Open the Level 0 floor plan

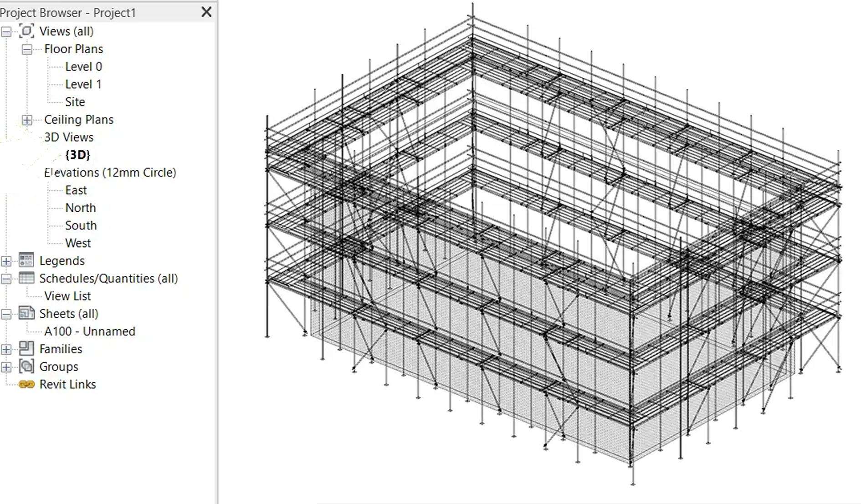point(83,67)
